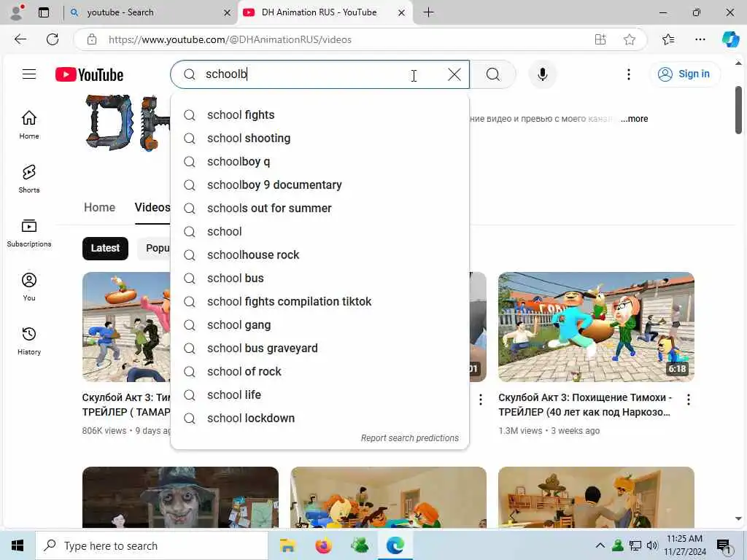Expand channel description with ...more
The width and height of the screenshot is (747, 560).
point(634,119)
